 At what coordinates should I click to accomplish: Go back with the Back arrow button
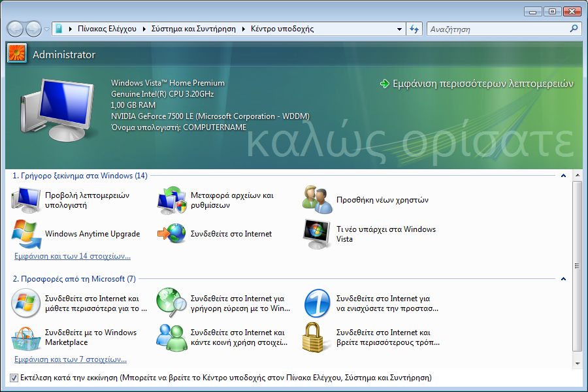click(x=16, y=29)
